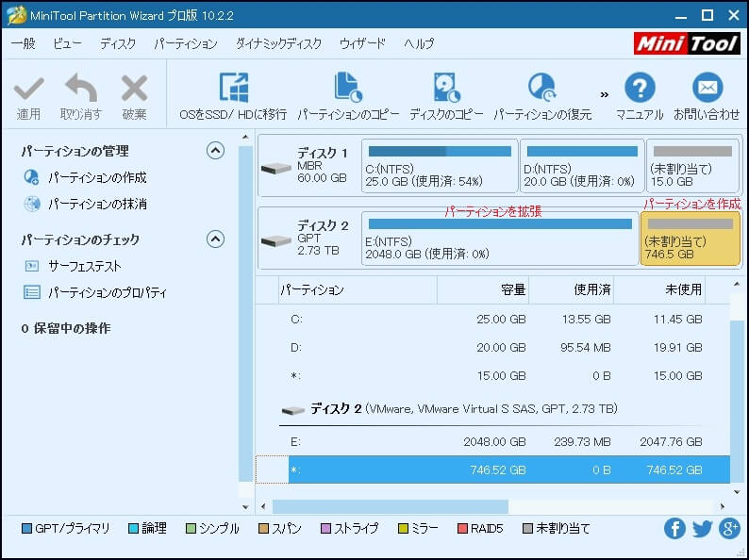
Task: Select C: row in partition list
Action: (493, 319)
